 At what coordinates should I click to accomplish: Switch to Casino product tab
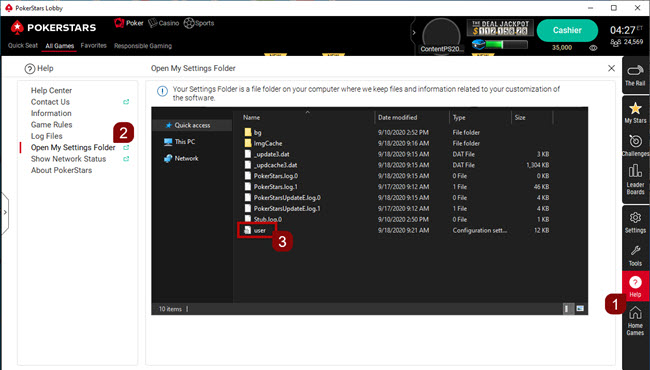tap(164, 23)
